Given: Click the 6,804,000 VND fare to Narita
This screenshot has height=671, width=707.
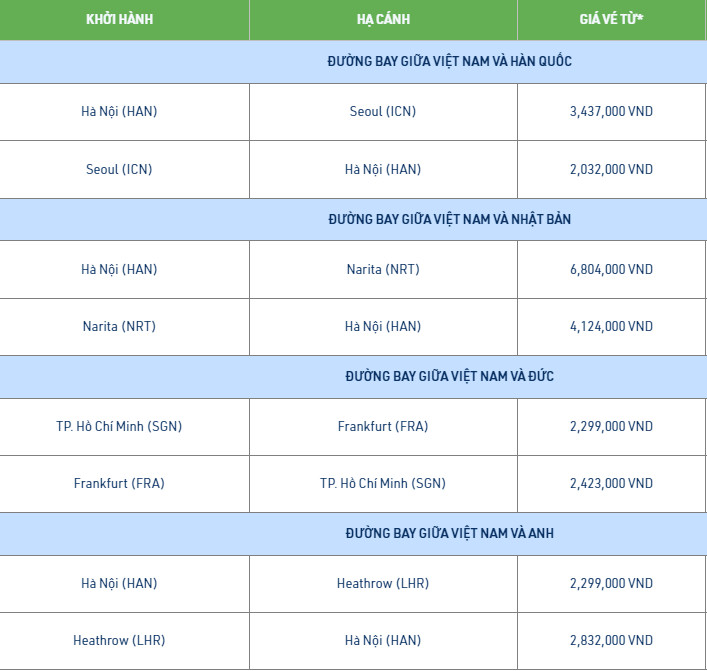Looking at the screenshot, I should (611, 270).
